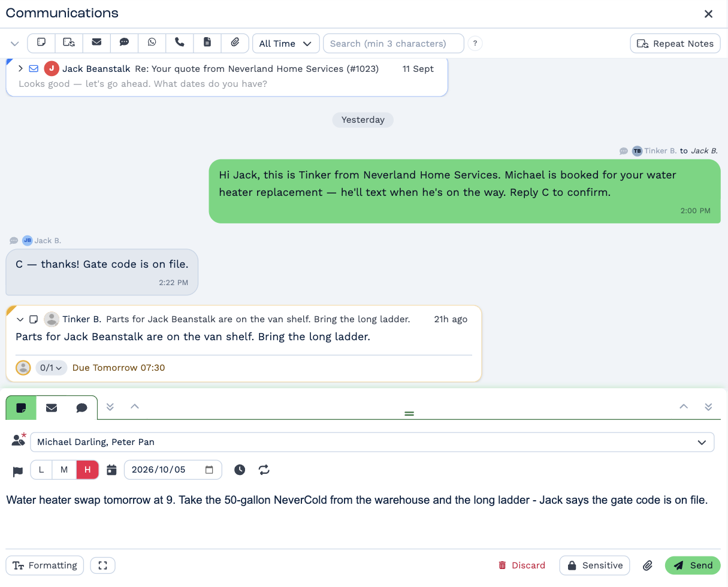Image resolution: width=728 pixels, height=587 pixels.
Task: Send the note
Action: click(x=693, y=565)
